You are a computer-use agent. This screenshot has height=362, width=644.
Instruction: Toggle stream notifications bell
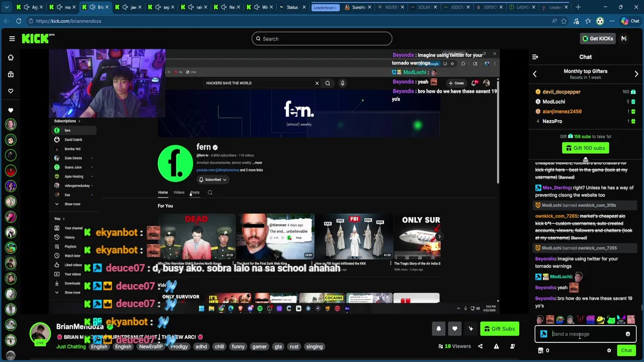pos(439,329)
